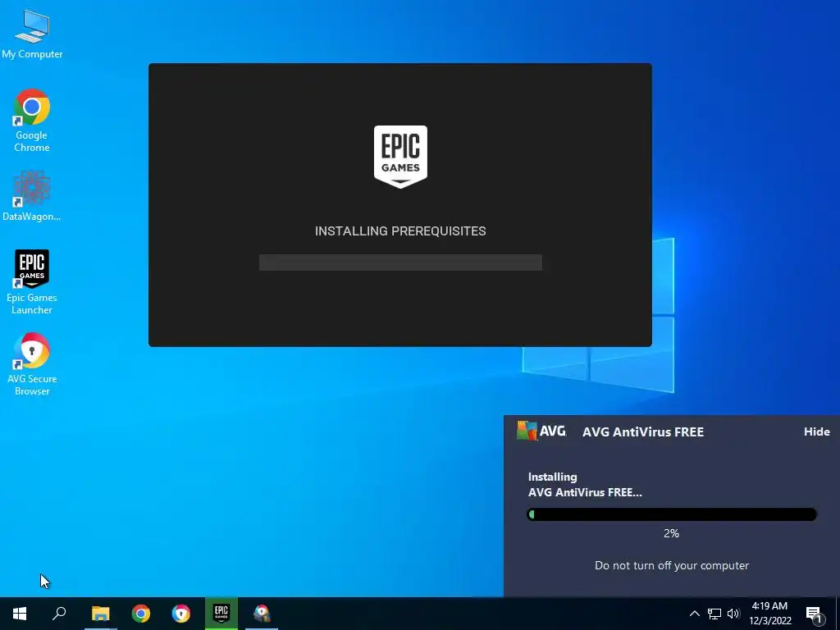Select the Google Chrome desktop shortcut
The height and width of the screenshot is (630, 840).
coord(32,121)
